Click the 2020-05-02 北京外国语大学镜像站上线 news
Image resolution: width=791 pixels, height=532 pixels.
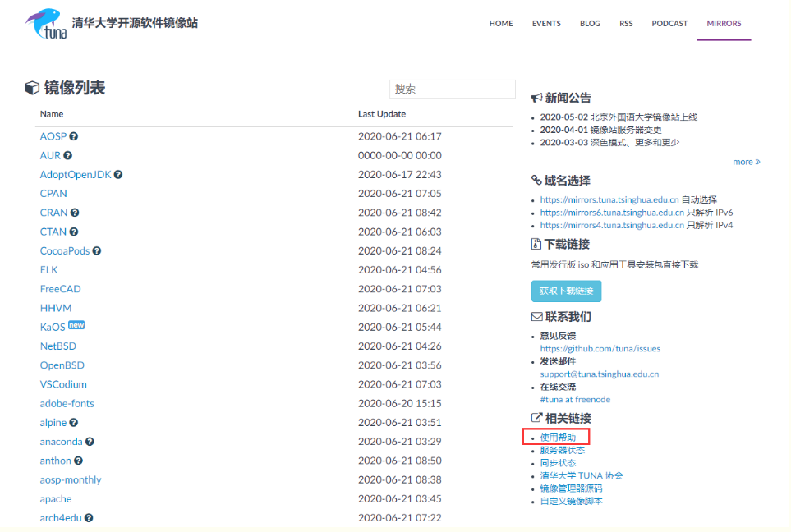coord(619,117)
